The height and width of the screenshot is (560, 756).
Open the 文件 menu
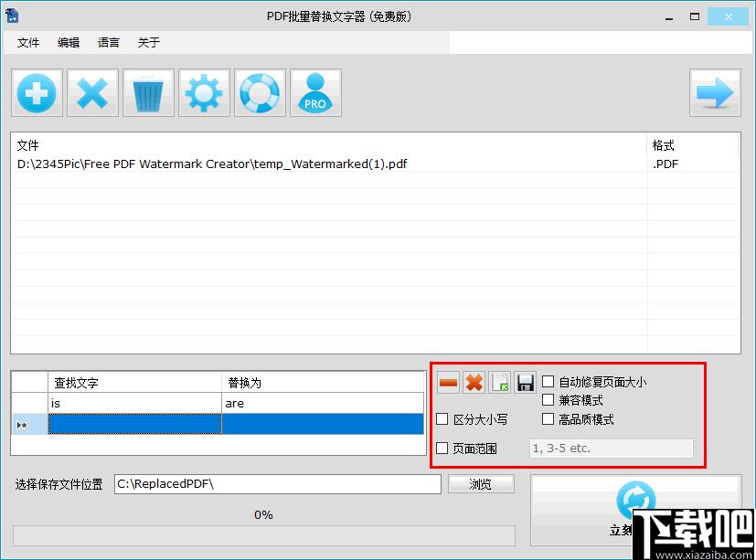point(28,42)
